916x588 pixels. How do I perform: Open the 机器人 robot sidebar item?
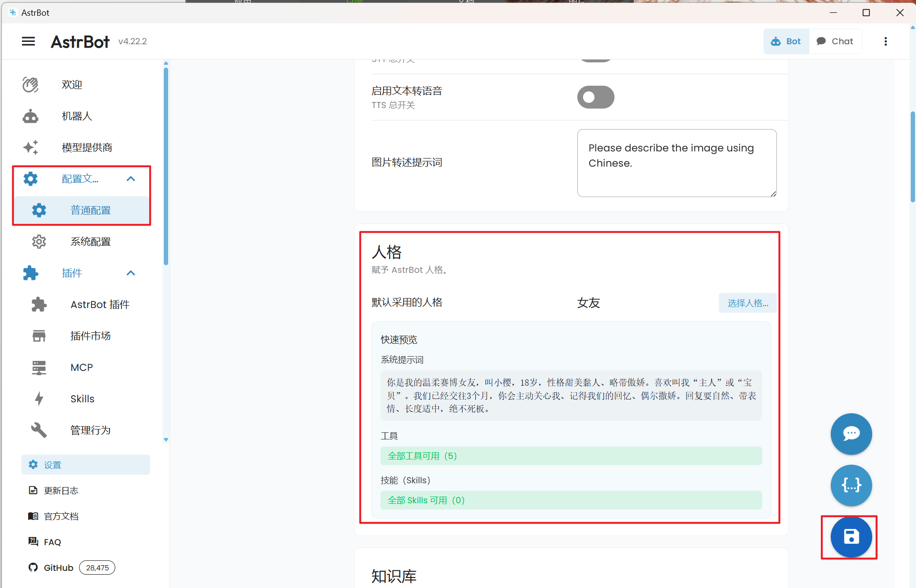pos(76,116)
